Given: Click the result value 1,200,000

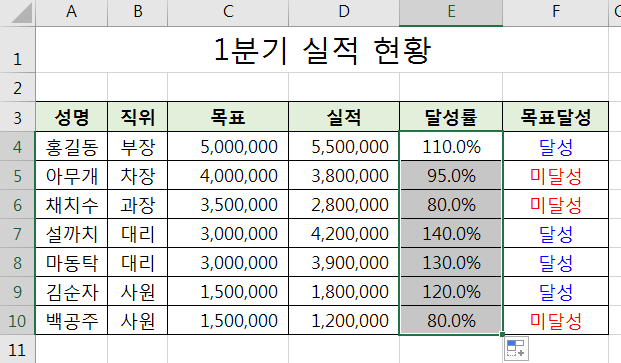Looking at the screenshot, I should [x=344, y=320].
